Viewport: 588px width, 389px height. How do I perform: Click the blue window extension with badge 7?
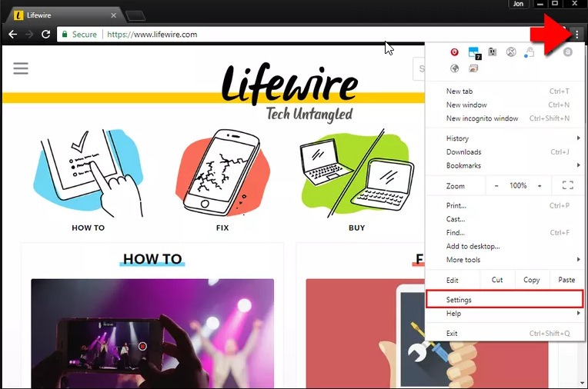coord(474,53)
